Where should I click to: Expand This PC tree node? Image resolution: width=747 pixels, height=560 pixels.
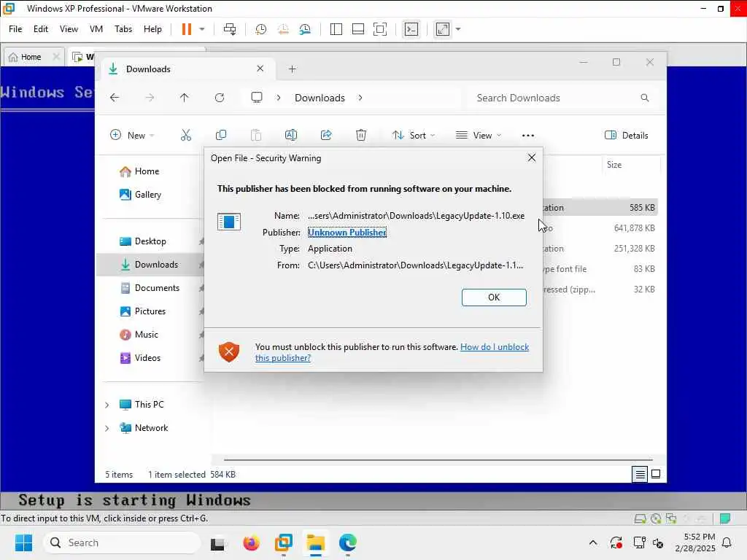point(107,405)
